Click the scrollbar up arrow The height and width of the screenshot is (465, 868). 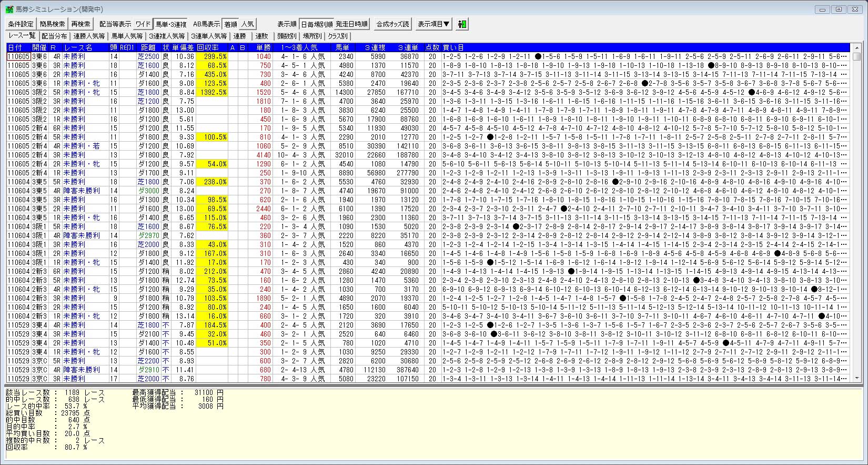(x=856, y=48)
